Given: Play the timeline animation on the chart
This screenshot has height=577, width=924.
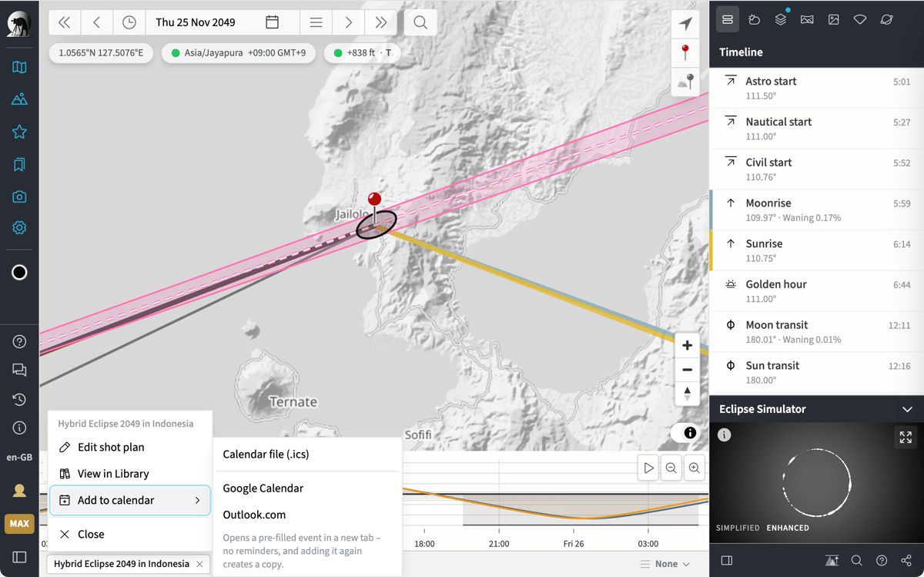Looking at the screenshot, I should click(x=648, y=468).
